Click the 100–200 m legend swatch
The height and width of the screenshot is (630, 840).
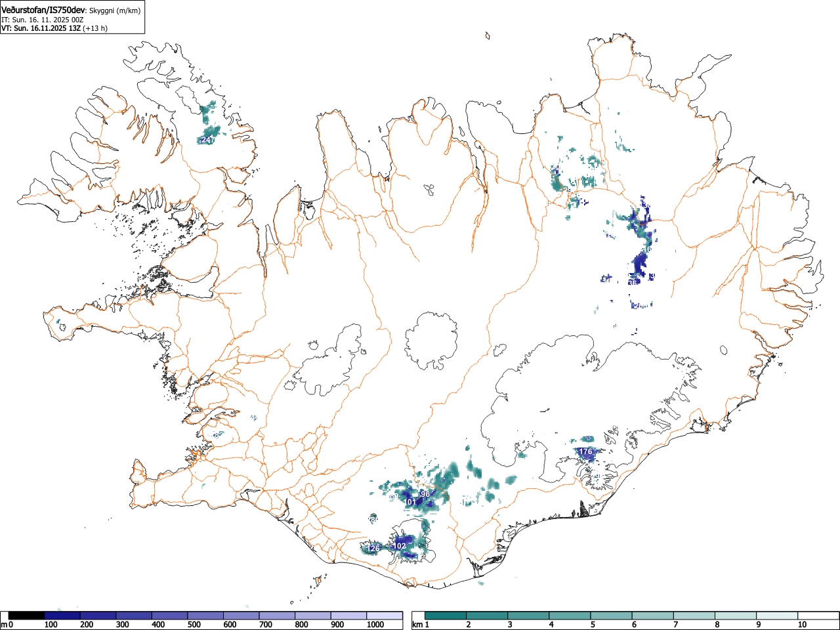[x=62, y=616]
